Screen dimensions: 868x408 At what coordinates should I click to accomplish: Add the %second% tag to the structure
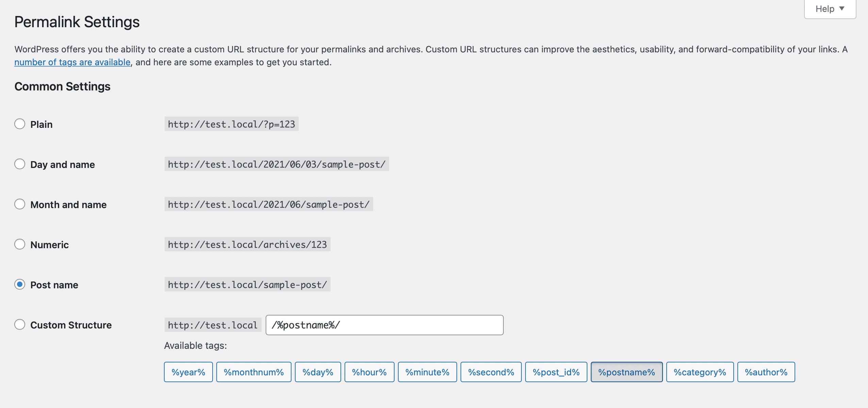490,372
